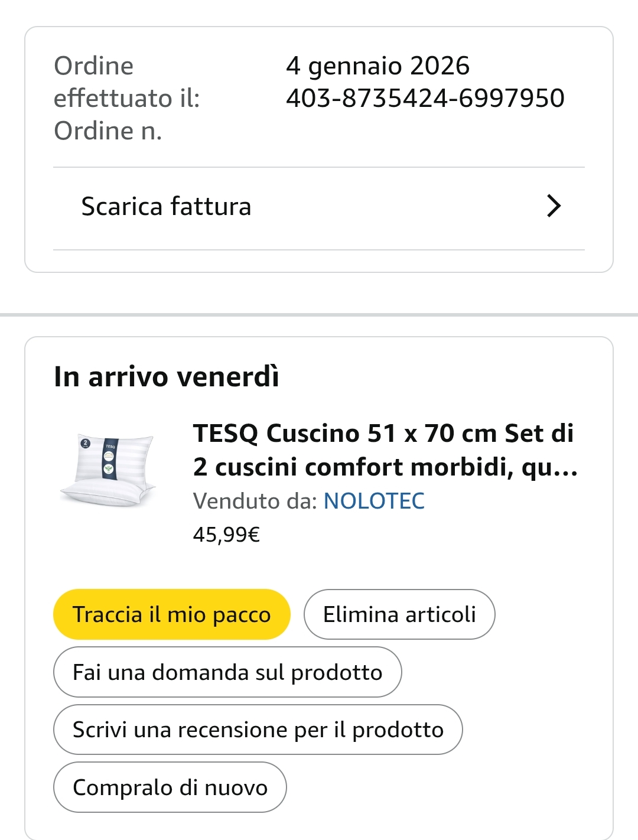This screenshot has width=638, height=840.
Task: Select Fai una domanda sul prodotto
Action: (x=227, y=672)
